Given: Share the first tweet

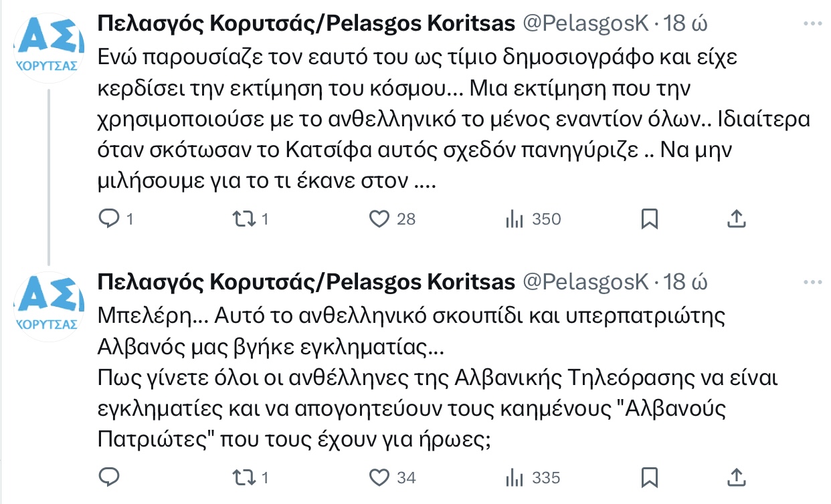Looking at the screenshot, I should (x=736, y=219).
